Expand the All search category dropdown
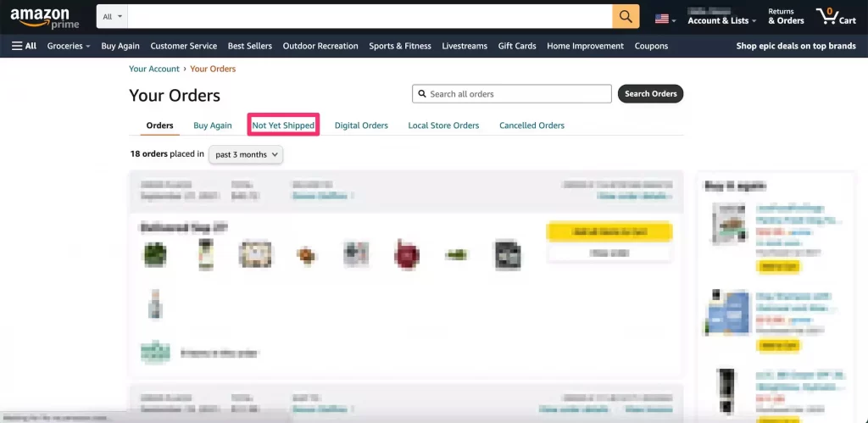 pyautogui.click(x=111, y=17)
